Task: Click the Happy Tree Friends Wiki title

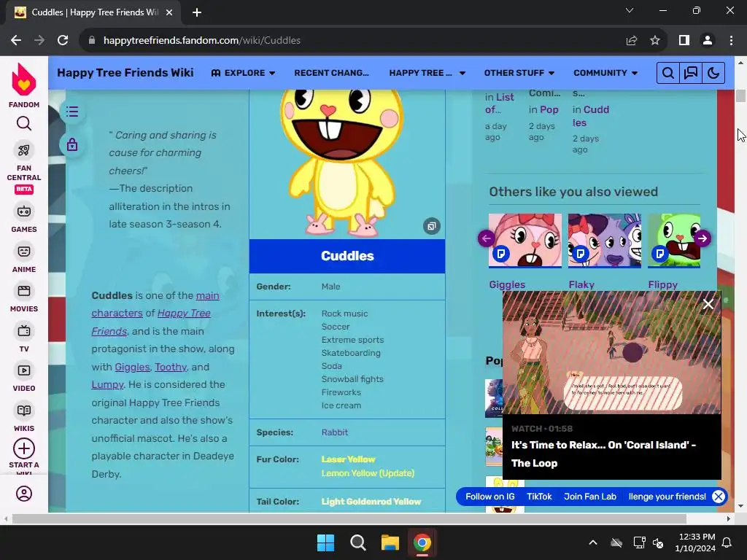Action: click(x=125, y=72)
